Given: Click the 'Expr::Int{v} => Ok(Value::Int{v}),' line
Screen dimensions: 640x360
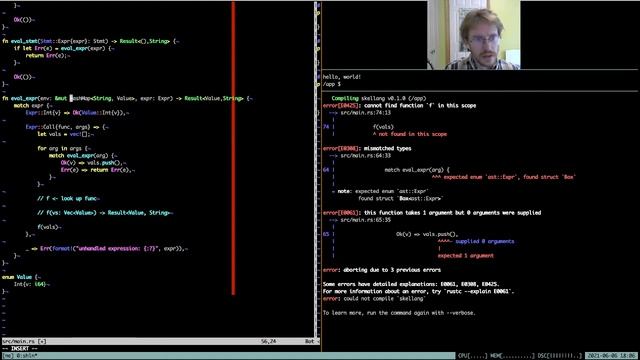Looking at the screenshot, I should point(77,113).
